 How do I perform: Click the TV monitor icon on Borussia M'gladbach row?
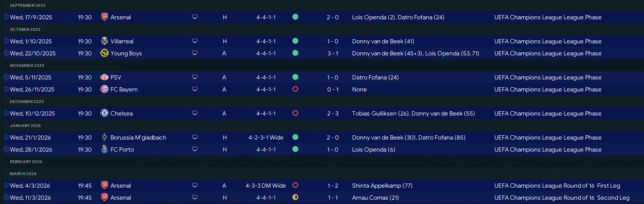click(195, 137)
